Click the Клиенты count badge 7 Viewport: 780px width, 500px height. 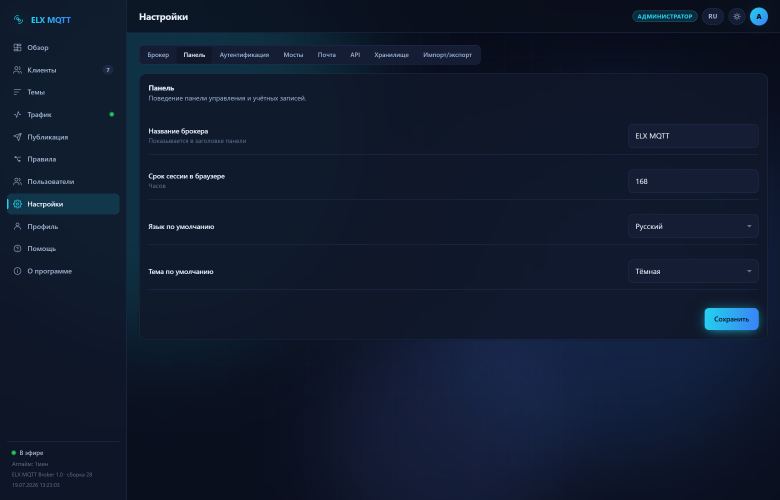coord(108,70)
